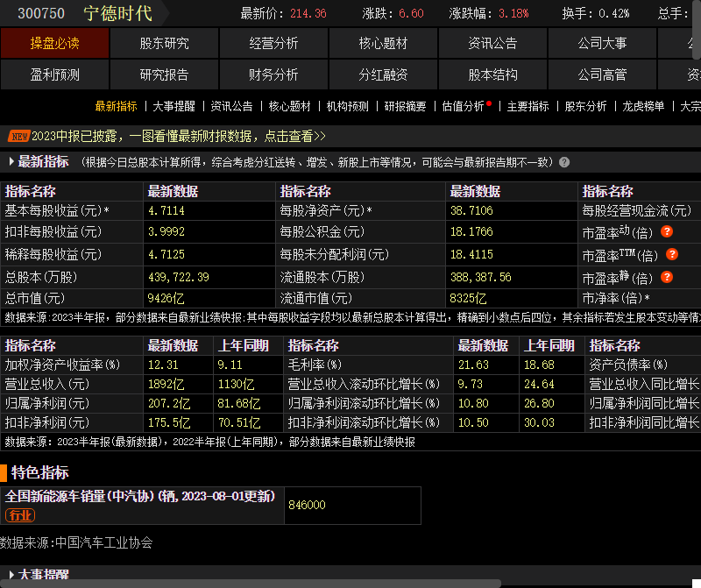Image resolution: width=701 pixels, height=588 pixels.
Task: Click the horizontal scrollbar at bottom
Action: coord(251,584)
